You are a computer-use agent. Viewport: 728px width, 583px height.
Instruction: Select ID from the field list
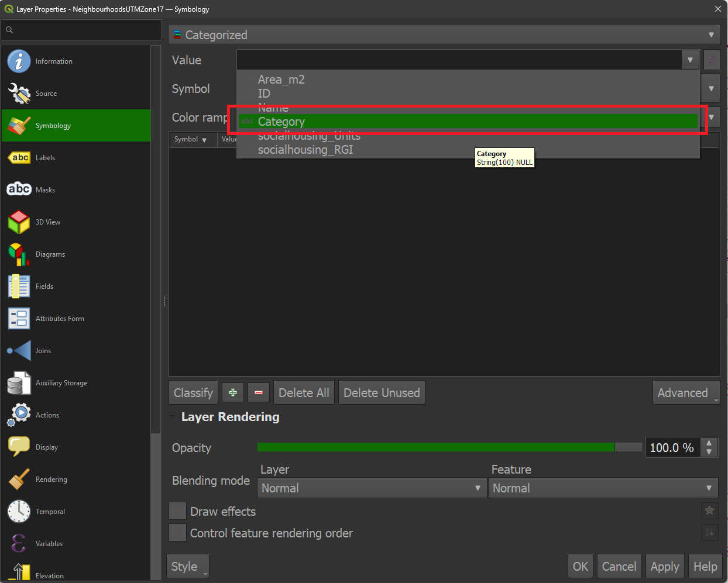(264, 94)
